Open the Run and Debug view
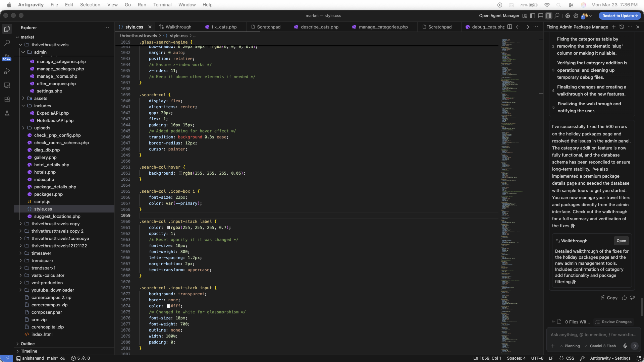The width and height of the screenshot is (644, 362). point(7,71)
